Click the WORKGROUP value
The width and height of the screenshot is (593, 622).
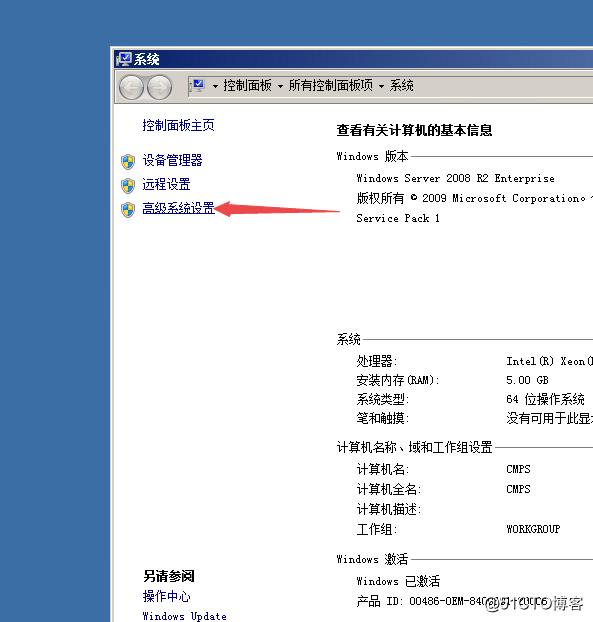point(533,529)
